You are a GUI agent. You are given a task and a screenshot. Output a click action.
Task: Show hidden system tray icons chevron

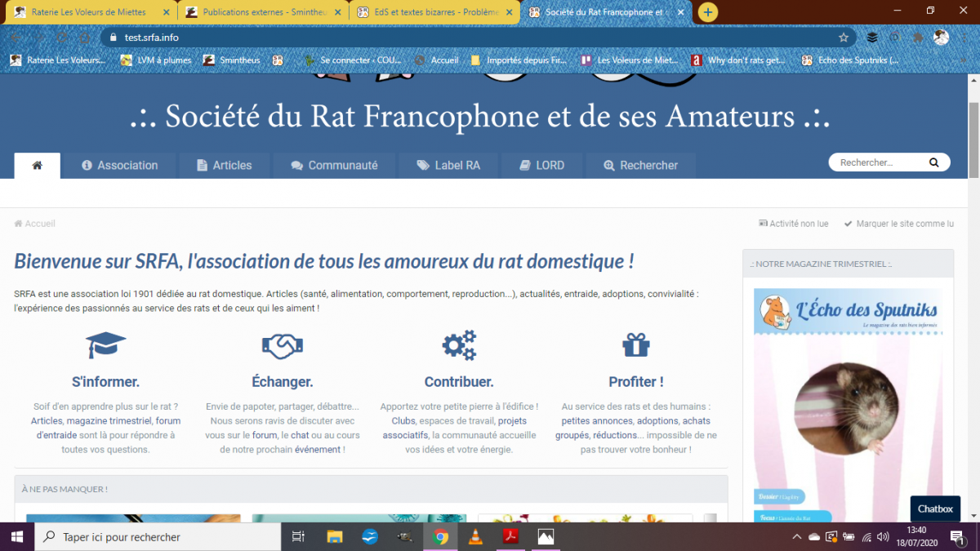point(797,536)
